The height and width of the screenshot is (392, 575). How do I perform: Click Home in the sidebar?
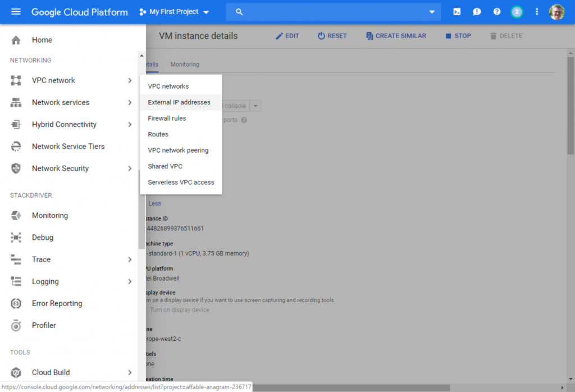(x=42, y=40)
